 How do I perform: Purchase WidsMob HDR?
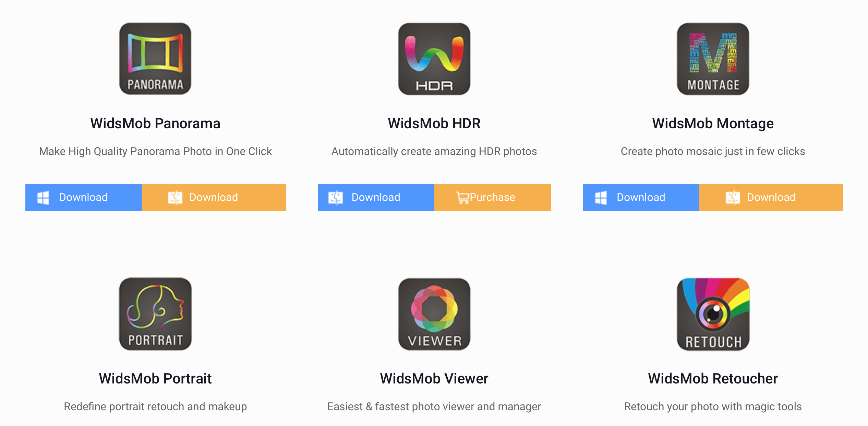point(492,197)
